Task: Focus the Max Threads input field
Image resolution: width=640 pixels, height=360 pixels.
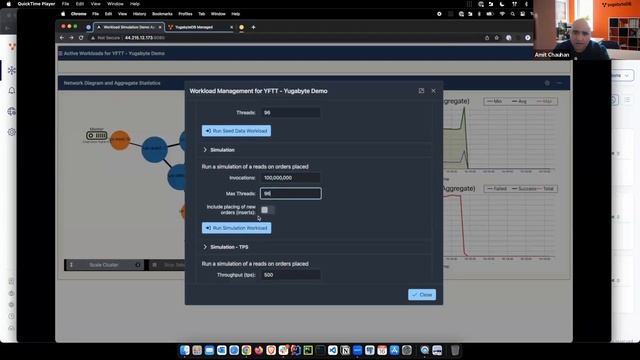Action: pos(290,193)
